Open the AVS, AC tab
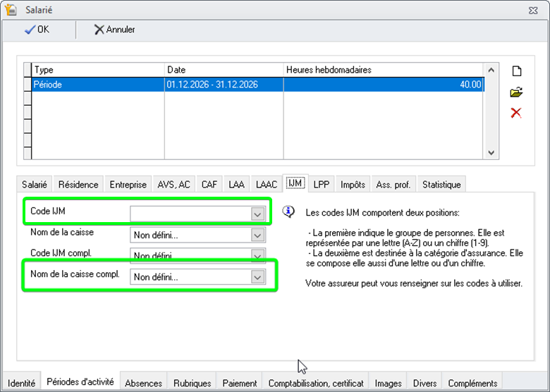Image resolution: width=550 pixels, height=392 pixels. click(x=173, y=184)
